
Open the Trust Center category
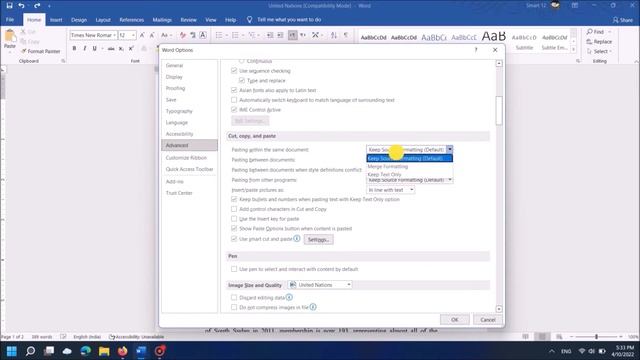[179, 193]
